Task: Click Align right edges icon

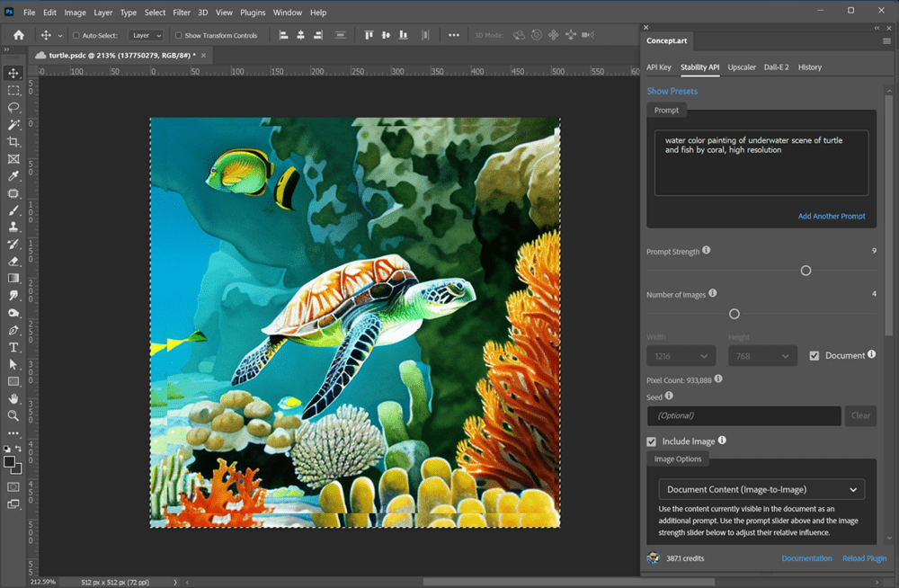Action: pos(317,35)
